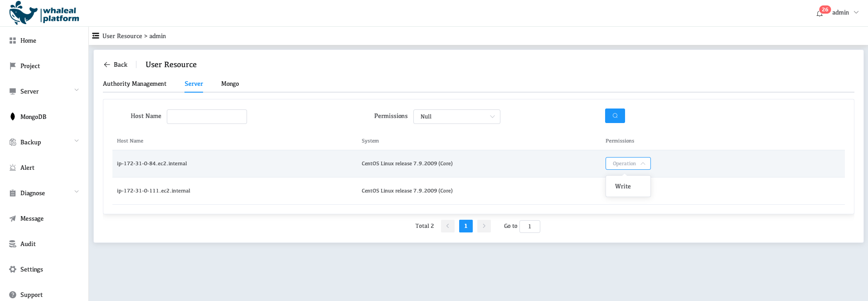Focus the Host Name search field
Viewport: 868px width, 301px height.
coord(207,117)
